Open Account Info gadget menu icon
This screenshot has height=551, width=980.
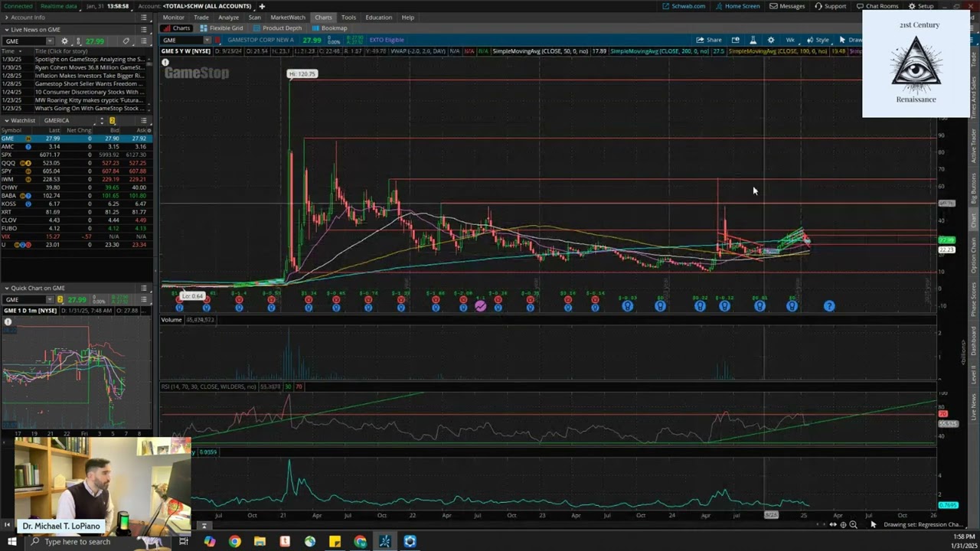(144, 17)
